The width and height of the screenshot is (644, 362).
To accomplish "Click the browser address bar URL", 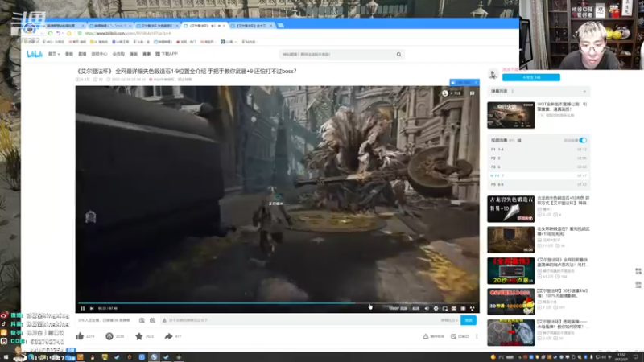I will 127,33.
